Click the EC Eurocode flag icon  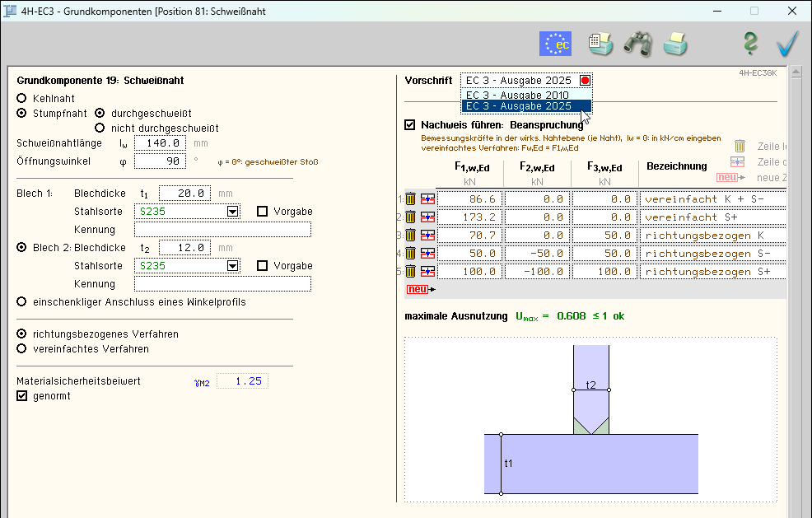[x=555, y=44]
